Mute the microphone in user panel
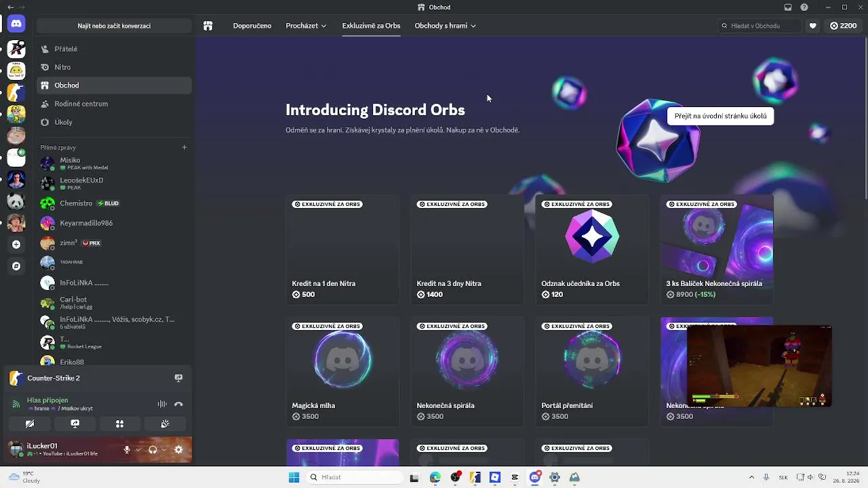Image resolution: width=868 pixels, height=488 pixels. click(127, 449)
